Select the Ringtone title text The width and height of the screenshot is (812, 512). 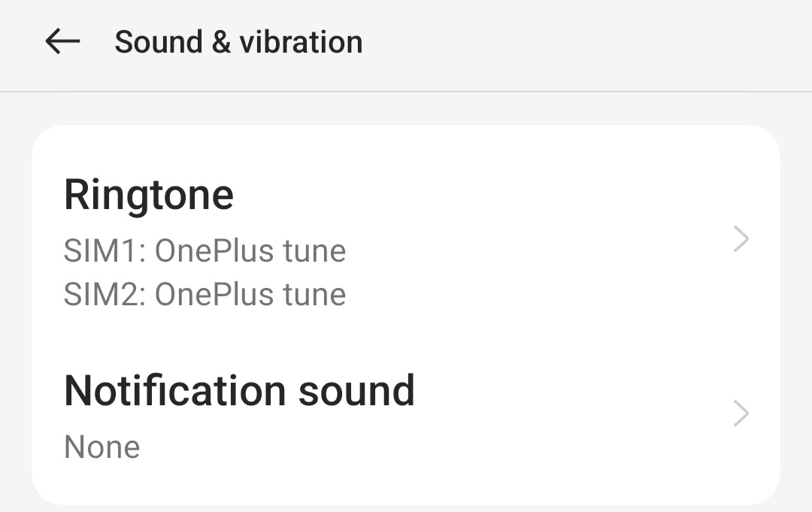pyautogui.click(x=149, y=193)
